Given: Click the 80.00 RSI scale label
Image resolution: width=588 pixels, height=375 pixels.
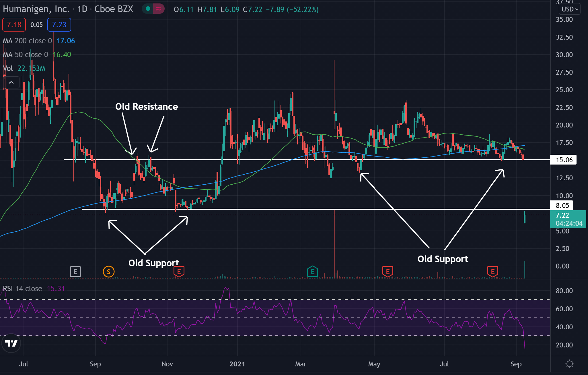Looking at the screenshot, I should coord(564,291).
